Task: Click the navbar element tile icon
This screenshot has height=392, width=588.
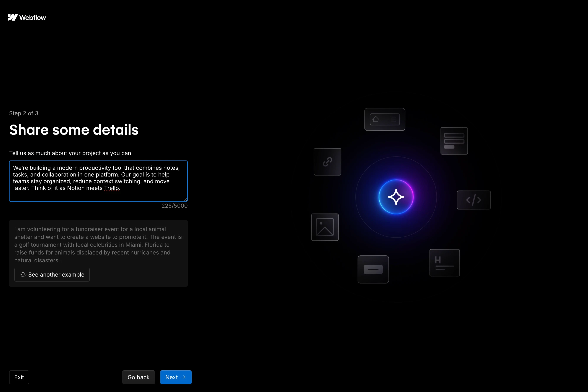Action: click(x=385, y=119)
